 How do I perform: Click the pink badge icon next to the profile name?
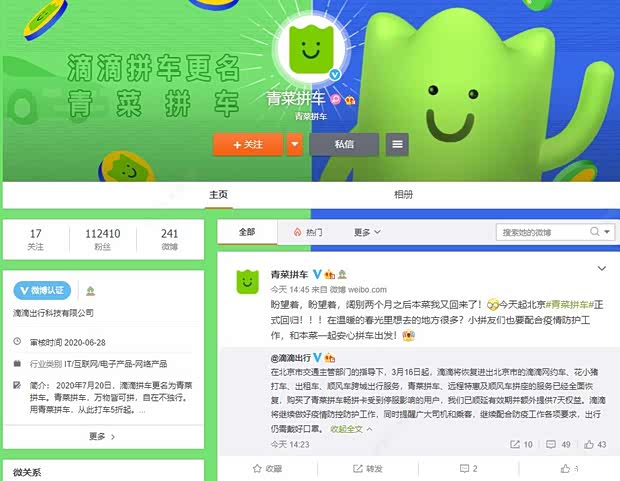[336, 99]
